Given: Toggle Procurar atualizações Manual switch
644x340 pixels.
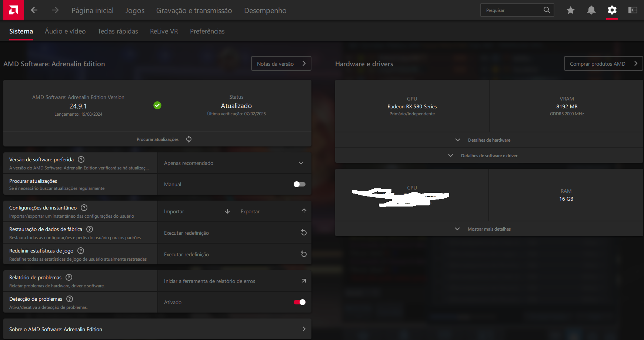Looking at the screenshot, I should pos(300,184).
